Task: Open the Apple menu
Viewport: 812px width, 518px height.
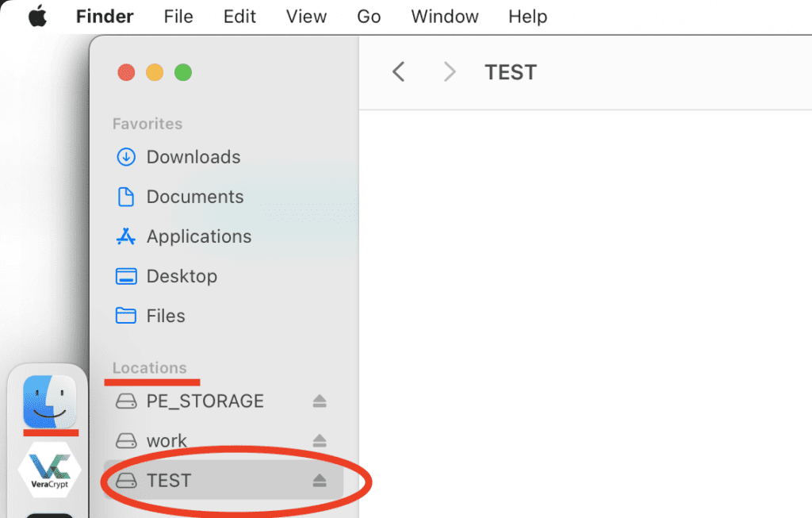Action: click(x=38, y=17)
